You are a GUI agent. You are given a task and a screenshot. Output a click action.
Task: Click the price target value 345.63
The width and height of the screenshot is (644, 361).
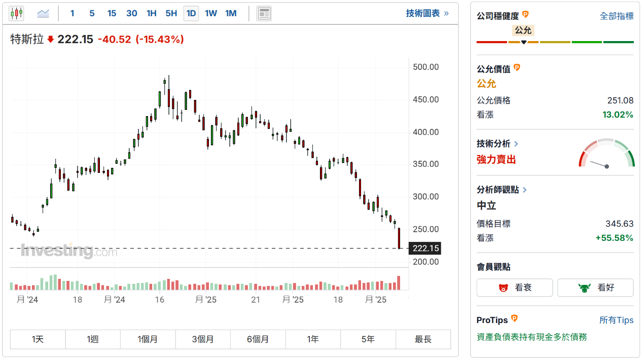click(x=620, y=224)
